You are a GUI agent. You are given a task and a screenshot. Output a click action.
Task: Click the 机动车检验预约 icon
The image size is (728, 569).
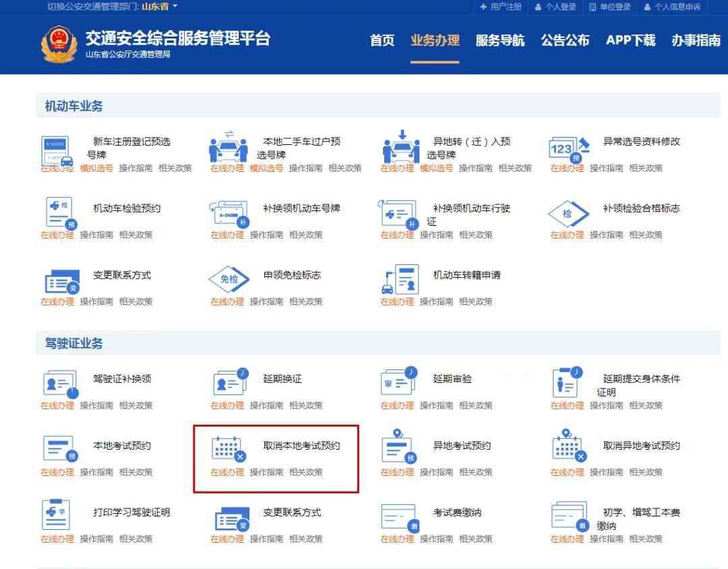59,212
